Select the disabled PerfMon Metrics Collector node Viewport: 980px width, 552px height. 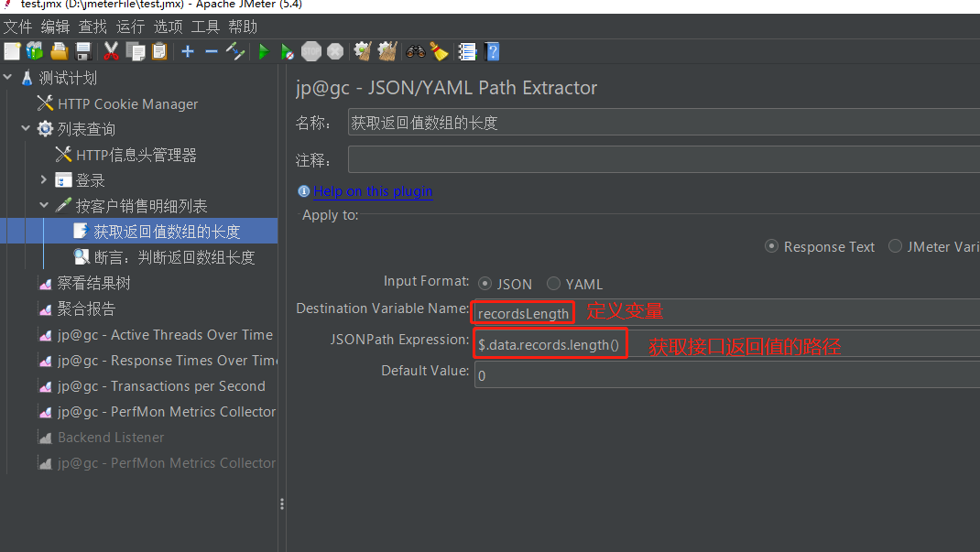point(167,462)
